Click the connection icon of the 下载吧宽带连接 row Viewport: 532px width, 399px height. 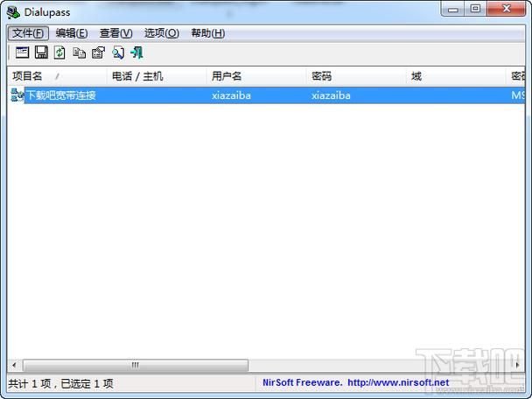pos(17,95)
